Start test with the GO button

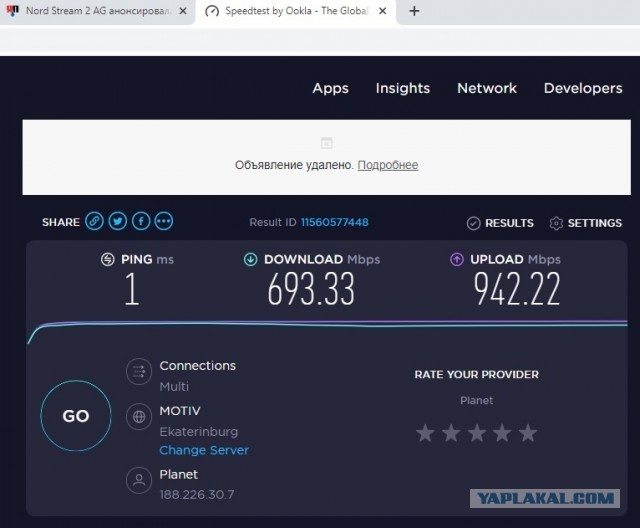[x=76, y=416]
